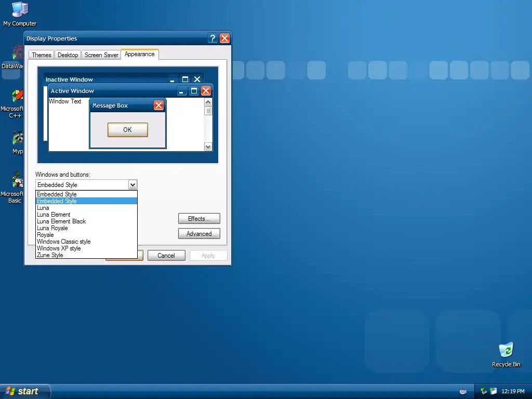Click the preview Message Box OK button
This screenshot has height=399, width=532.
tap(128, 129)
